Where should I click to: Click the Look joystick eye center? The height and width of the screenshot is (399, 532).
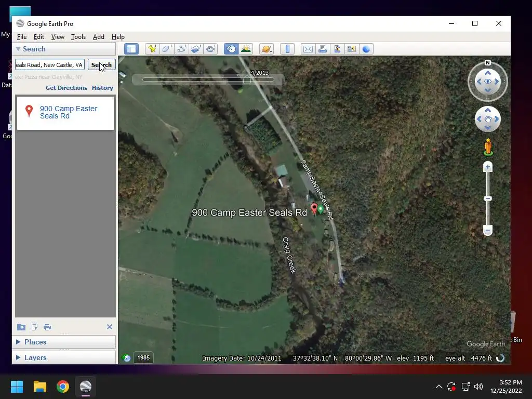point(488,82)
